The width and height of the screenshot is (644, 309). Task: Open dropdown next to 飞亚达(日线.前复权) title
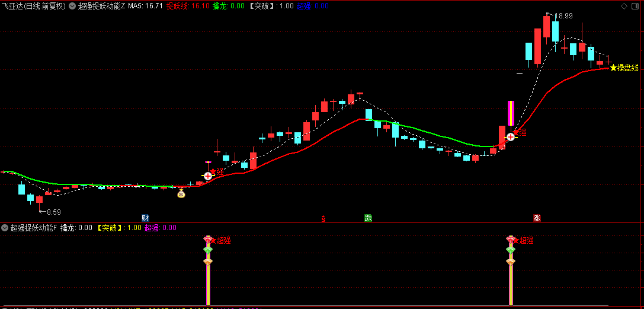tap(72, 6)
